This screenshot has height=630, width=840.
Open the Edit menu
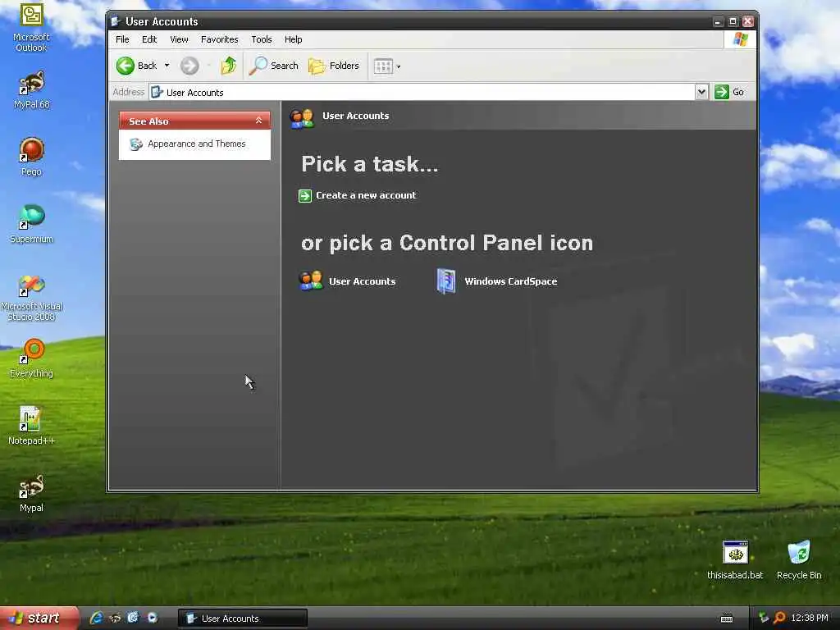[149, 39]
